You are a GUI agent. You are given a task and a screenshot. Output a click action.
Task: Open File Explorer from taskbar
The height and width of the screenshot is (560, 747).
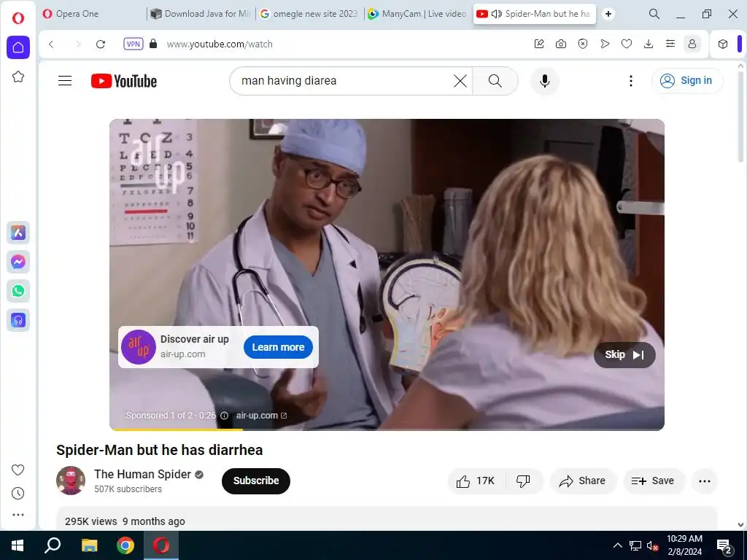point(89,545)
